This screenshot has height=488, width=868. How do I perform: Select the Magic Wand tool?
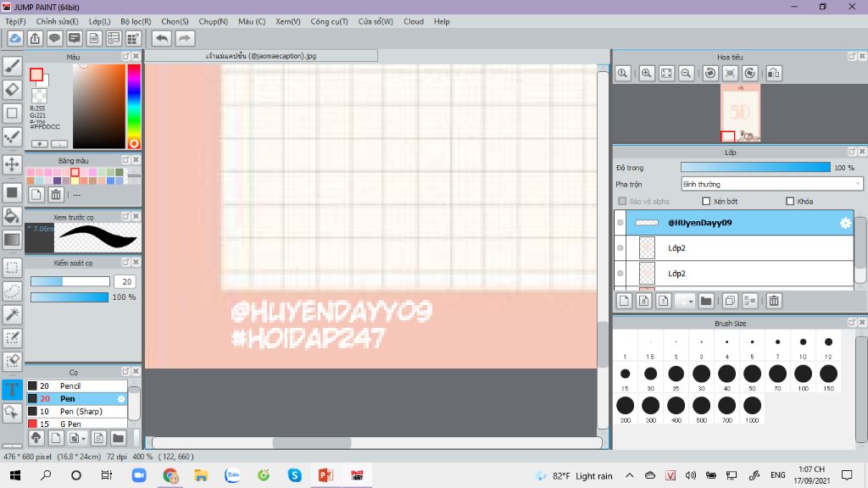[x=12, y=314]
